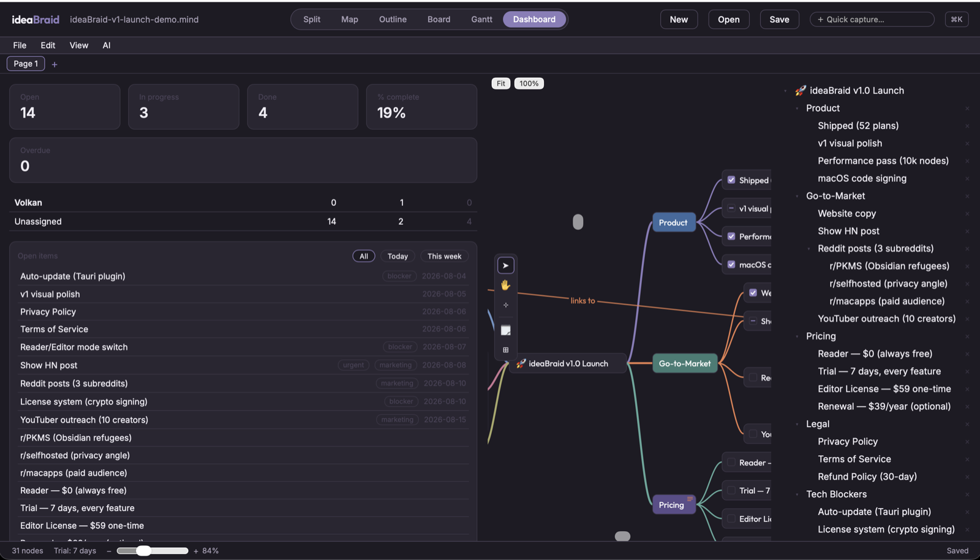Click × beside Editor License — $59 one-time outline row

[967, 389]
